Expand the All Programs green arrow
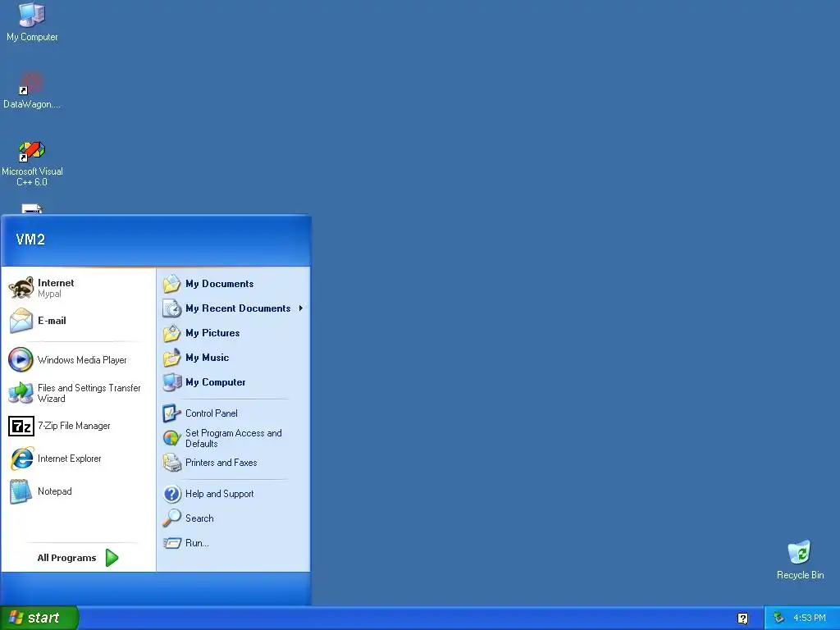Viewport: 840px width, 630px height. click(112, 558)
